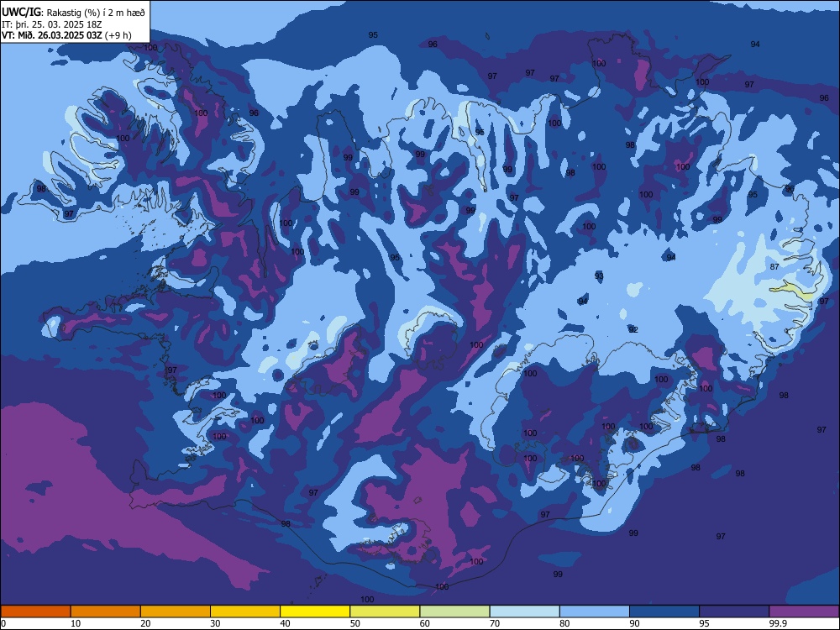Click the bright yellow 40–50 legend swatch

pyautogui.click(x=315, y=612)
